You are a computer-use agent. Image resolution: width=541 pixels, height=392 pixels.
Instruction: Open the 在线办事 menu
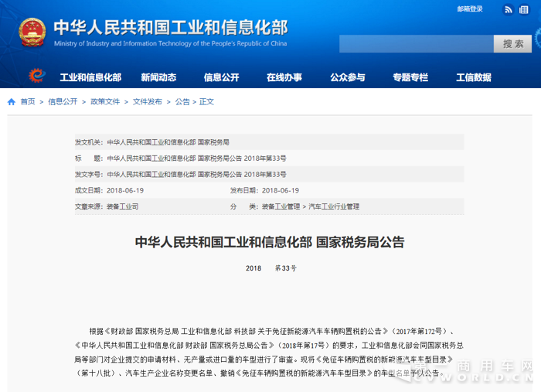(x=284, y=77)
